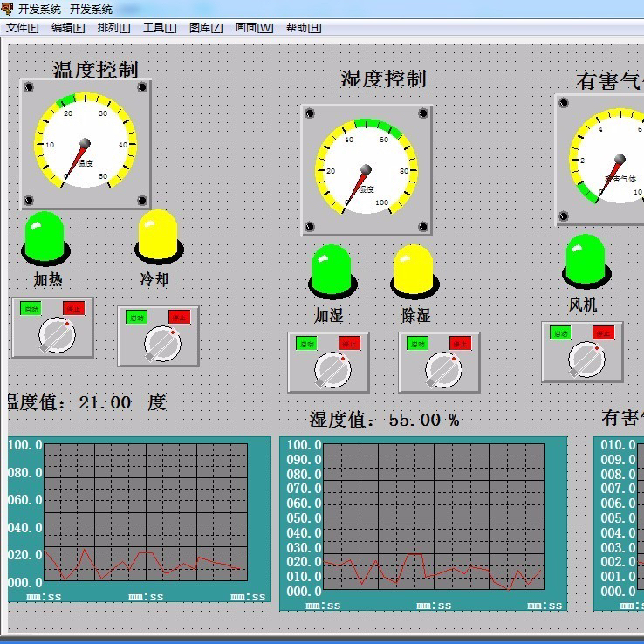644x644 pixels.
Task: Select the 风机 label text
Action: pos(582,305)
